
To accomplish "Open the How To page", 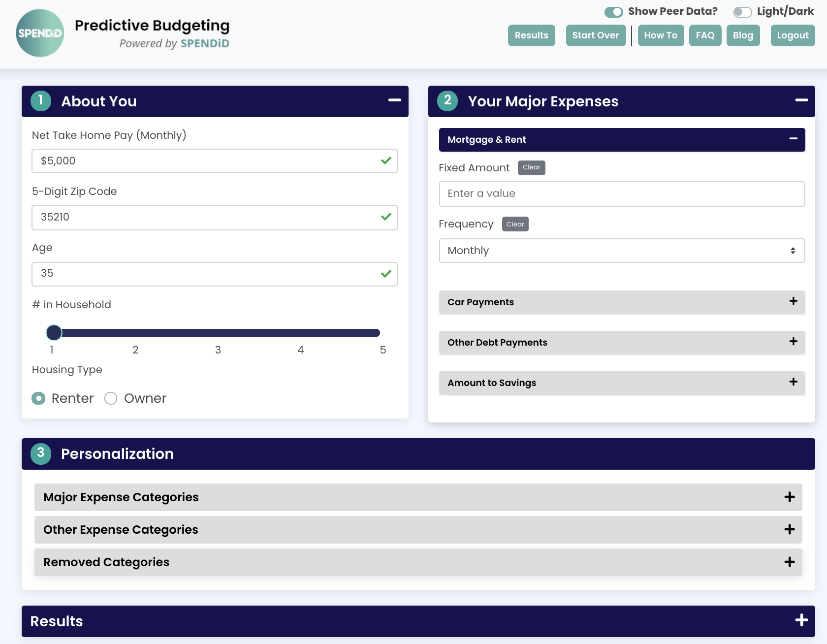I will [x=661, y=35].
